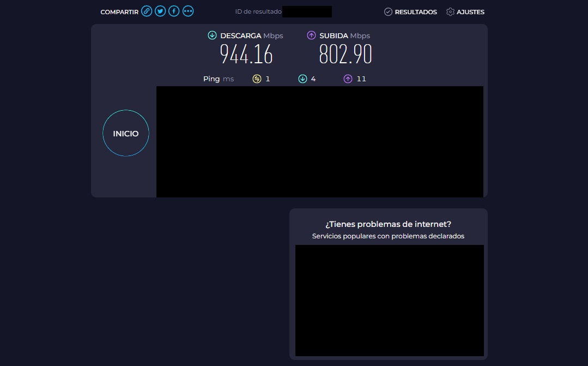Image resolution: width=588 pixels, height=366 pixels.
Task: Click the purple upload latency icon
Action: [x=348, y=79]
